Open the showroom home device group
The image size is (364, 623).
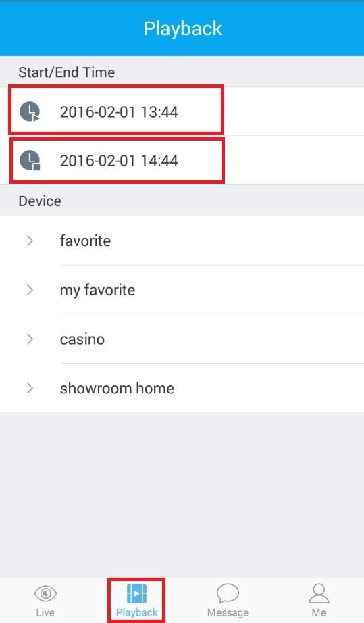pyautogui.click(x=182, y=388)
